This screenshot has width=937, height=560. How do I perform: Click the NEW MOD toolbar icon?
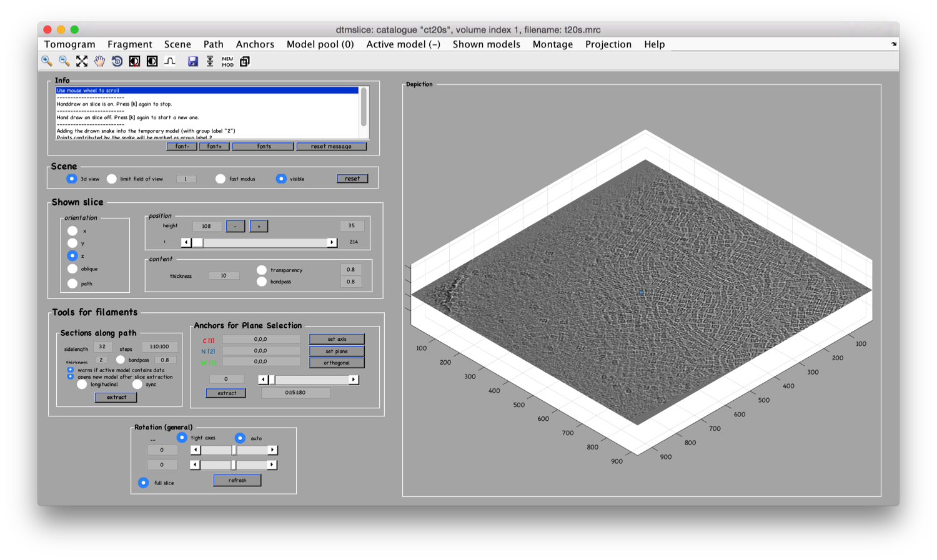[x=227, y=61]
